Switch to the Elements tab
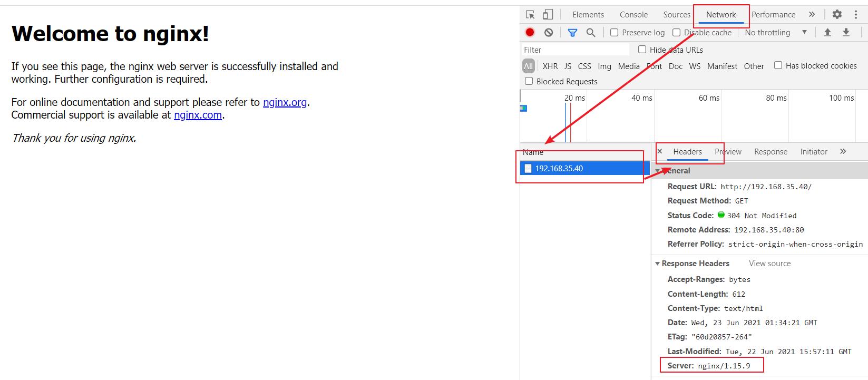 [x=588, y=15]
